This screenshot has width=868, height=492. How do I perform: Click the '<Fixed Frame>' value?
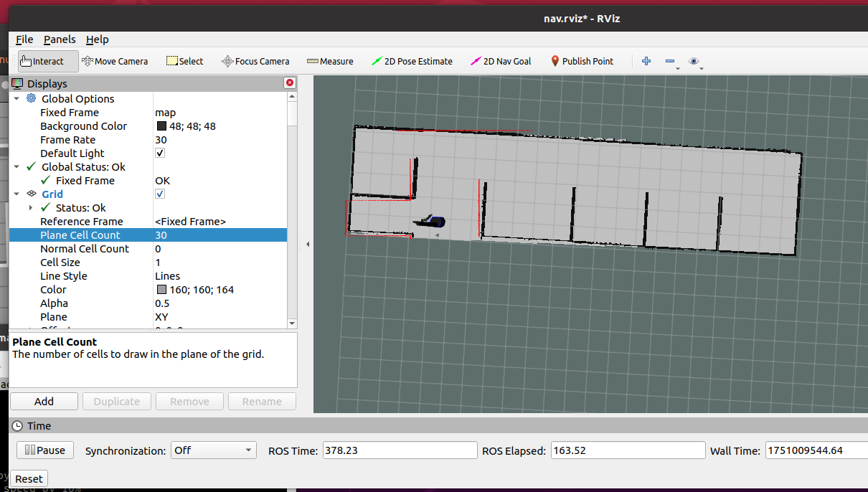(190, 221)
